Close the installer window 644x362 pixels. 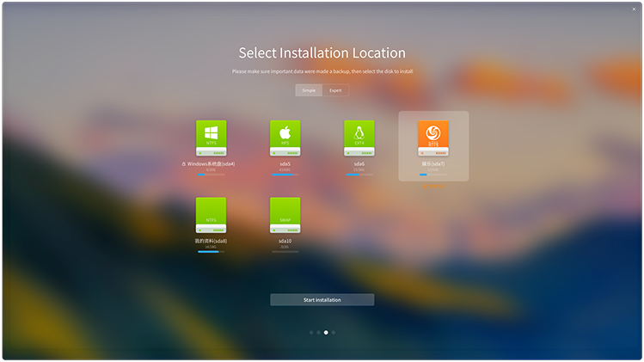point(634,9)
